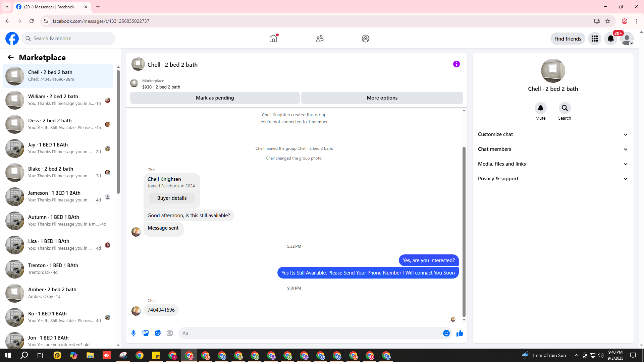Mark the listing as pending

(x=215, y=98)
